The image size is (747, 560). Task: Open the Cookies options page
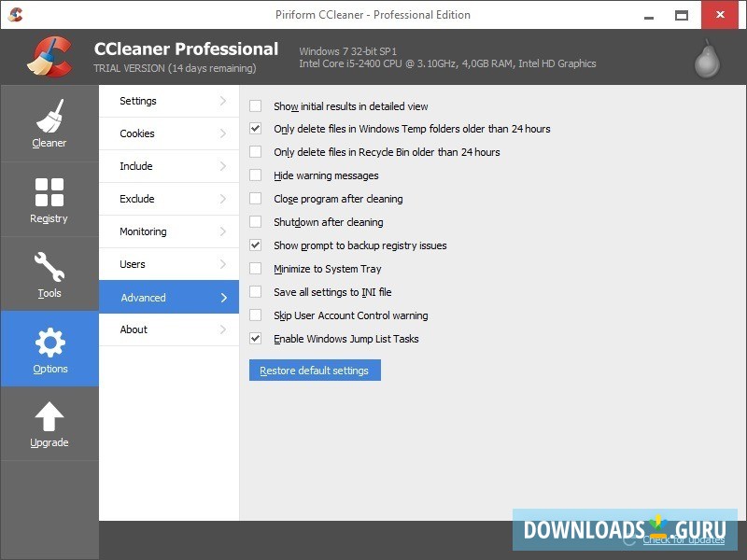point(169,133)
